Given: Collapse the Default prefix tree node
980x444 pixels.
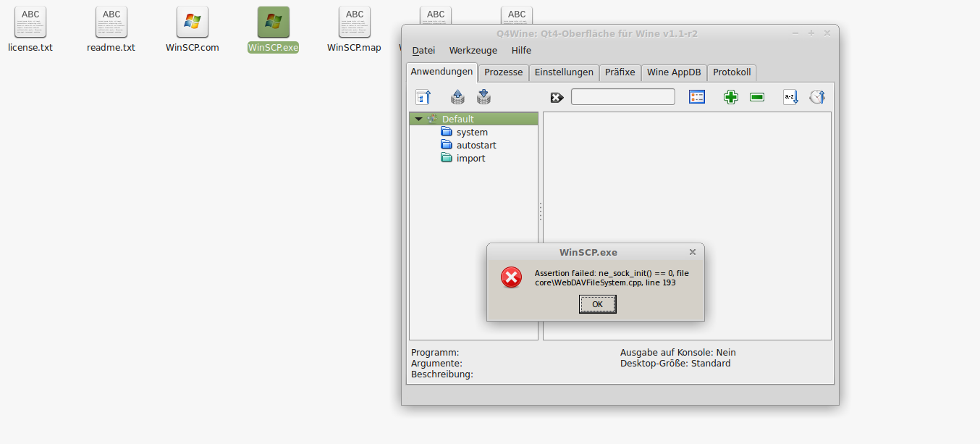Looking at the screenshot, I should 418,119.
